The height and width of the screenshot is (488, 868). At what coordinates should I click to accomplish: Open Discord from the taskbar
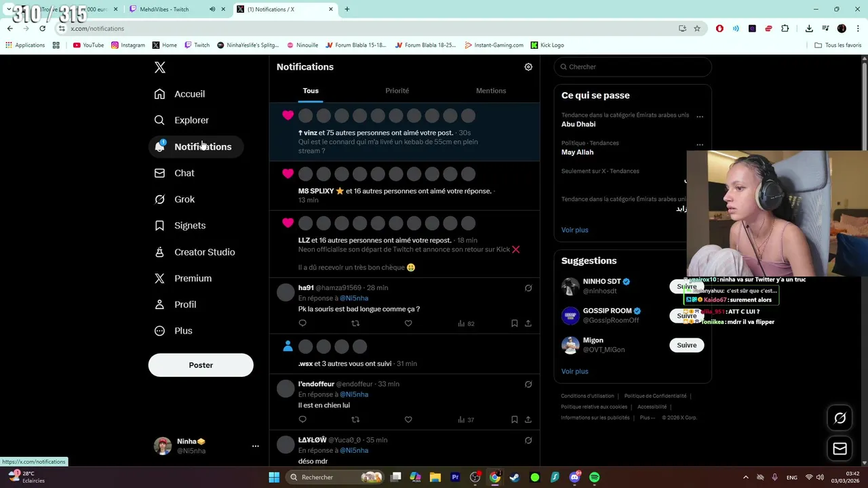coord(574,477)
